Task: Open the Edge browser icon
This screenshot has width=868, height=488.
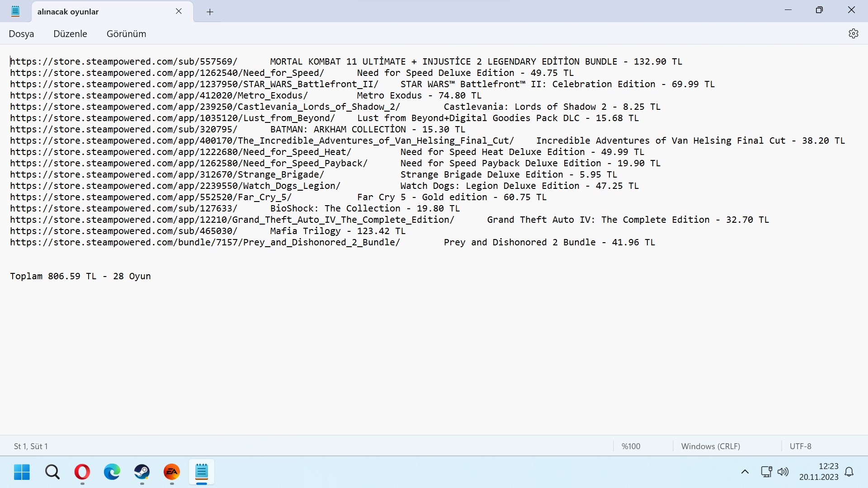Action: tap(112, 472)
